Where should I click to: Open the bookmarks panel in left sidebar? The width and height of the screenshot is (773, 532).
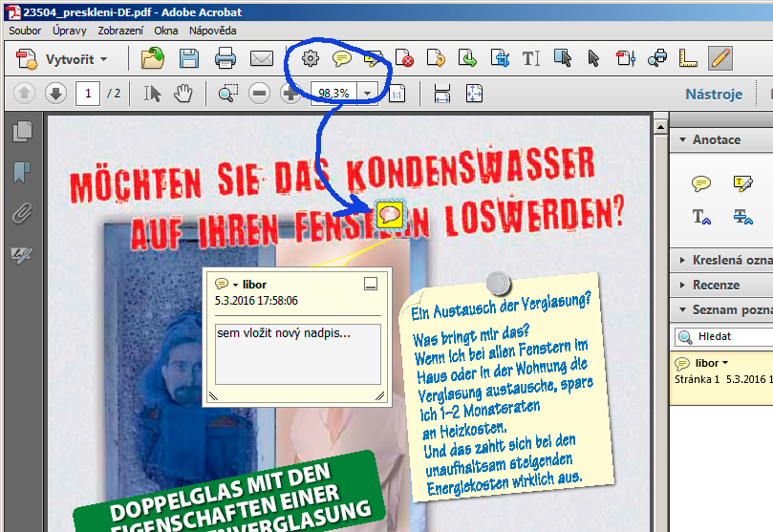[x=21, y=173]
